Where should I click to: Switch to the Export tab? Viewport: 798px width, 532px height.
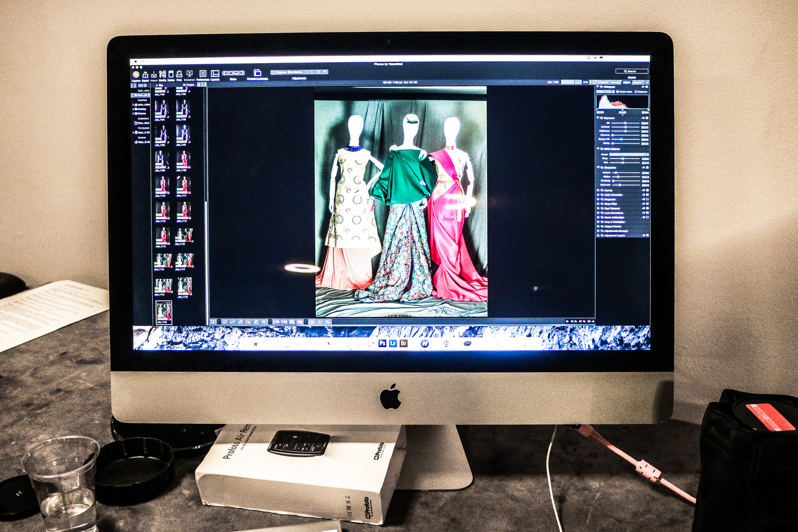(x=637, y=82)
